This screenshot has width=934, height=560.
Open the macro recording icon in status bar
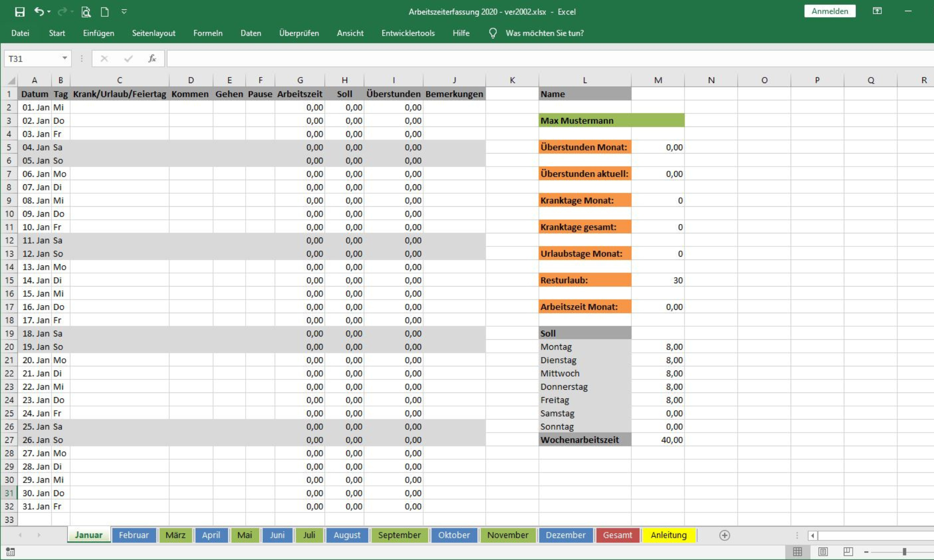click(10, 552)
